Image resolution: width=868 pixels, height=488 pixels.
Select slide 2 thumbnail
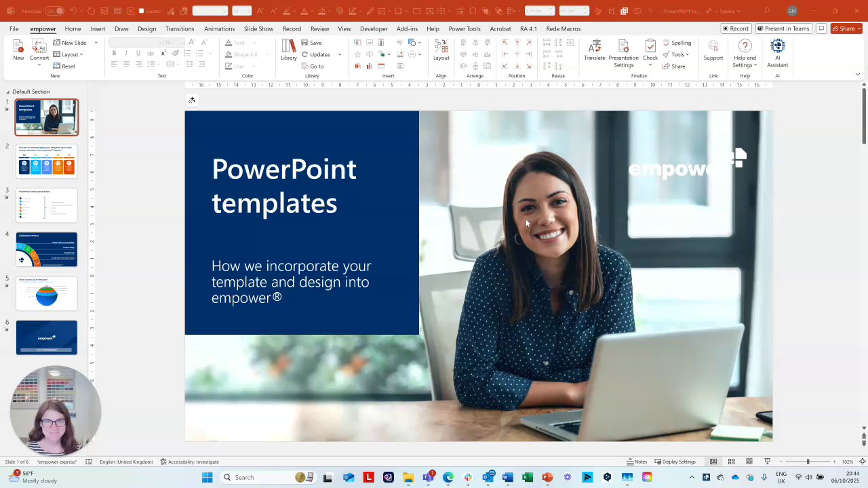pyautogui.click(x=47, y=161)
